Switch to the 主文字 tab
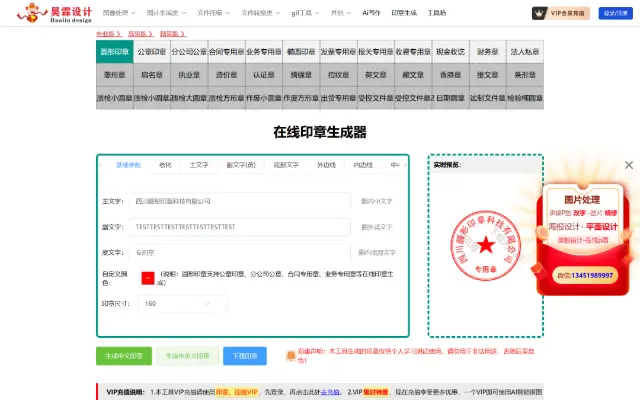Screen dimensions: 640x400 pos(199,165)
